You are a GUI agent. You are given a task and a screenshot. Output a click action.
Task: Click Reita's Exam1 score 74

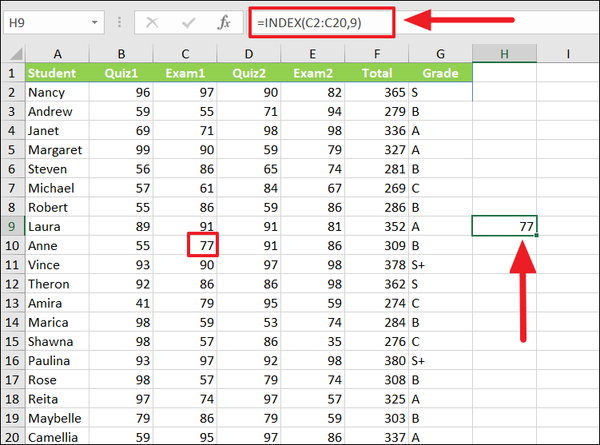185,399
